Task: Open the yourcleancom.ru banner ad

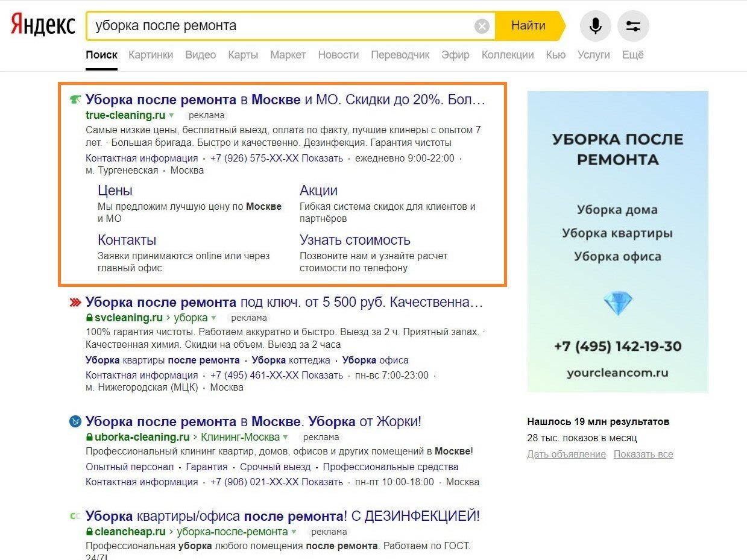Action: 618,242
